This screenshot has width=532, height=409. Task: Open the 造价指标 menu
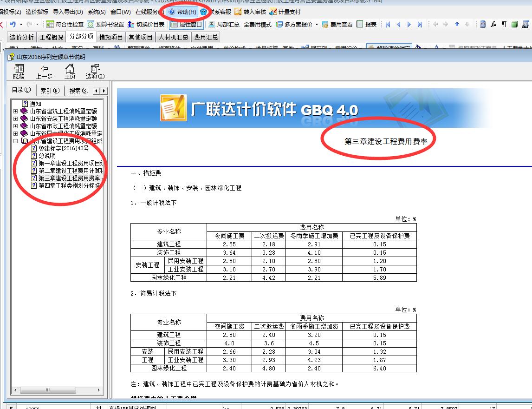tap(37, 12)
